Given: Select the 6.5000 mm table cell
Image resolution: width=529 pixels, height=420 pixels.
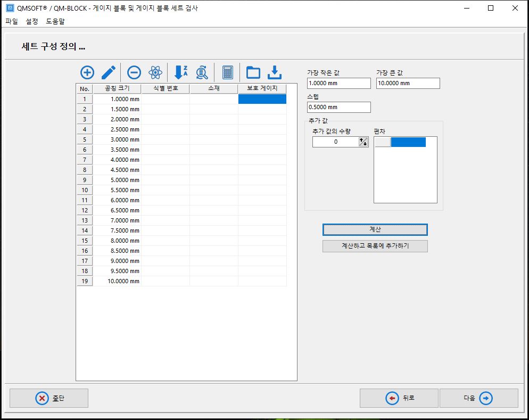Looking at the screenshot, I should 117,210.
